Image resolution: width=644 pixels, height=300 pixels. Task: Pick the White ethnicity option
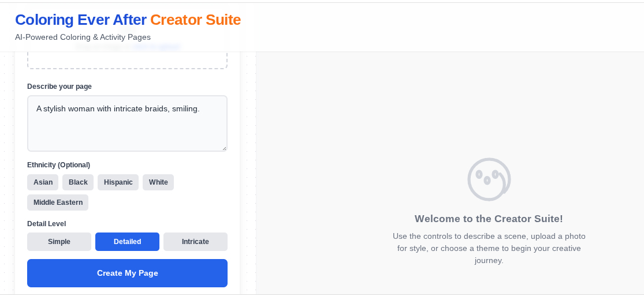click(158, 182)
